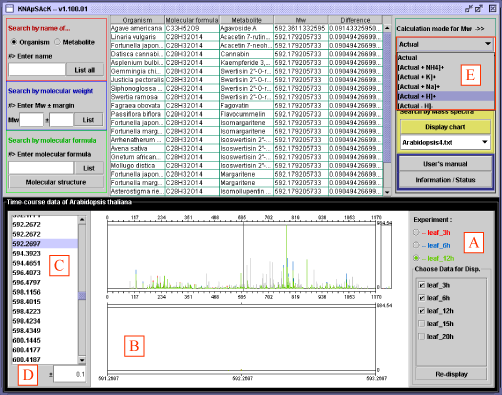Open the Arabidopsis4.txt file dropdown
Screen dimensions: 502x395
pyautogui.click(x=445, y=142)
